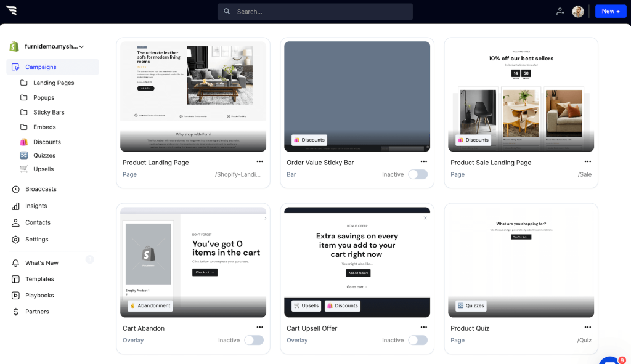Open the chat widget bubble

[610, 360]
